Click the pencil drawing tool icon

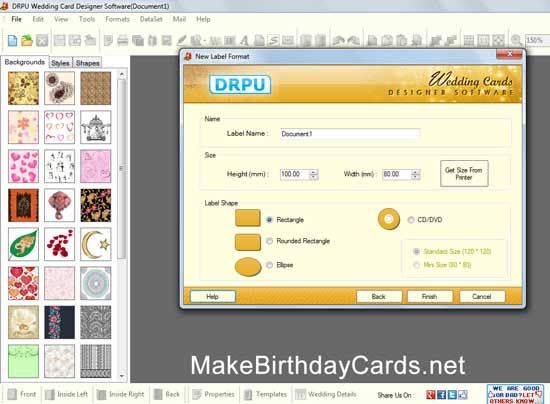tap(181, 41)
